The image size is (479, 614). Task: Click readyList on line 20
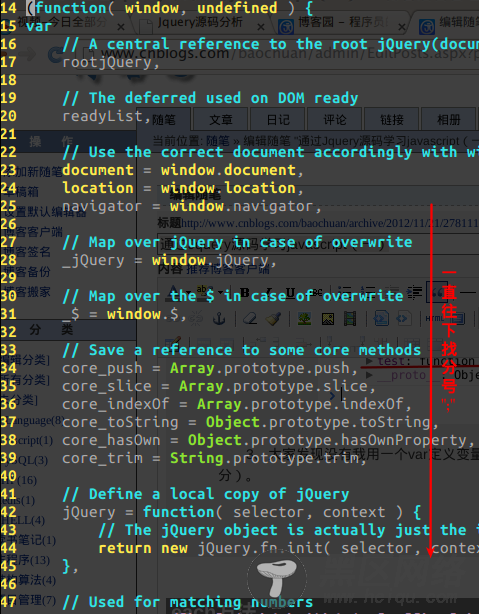(102, 116)
